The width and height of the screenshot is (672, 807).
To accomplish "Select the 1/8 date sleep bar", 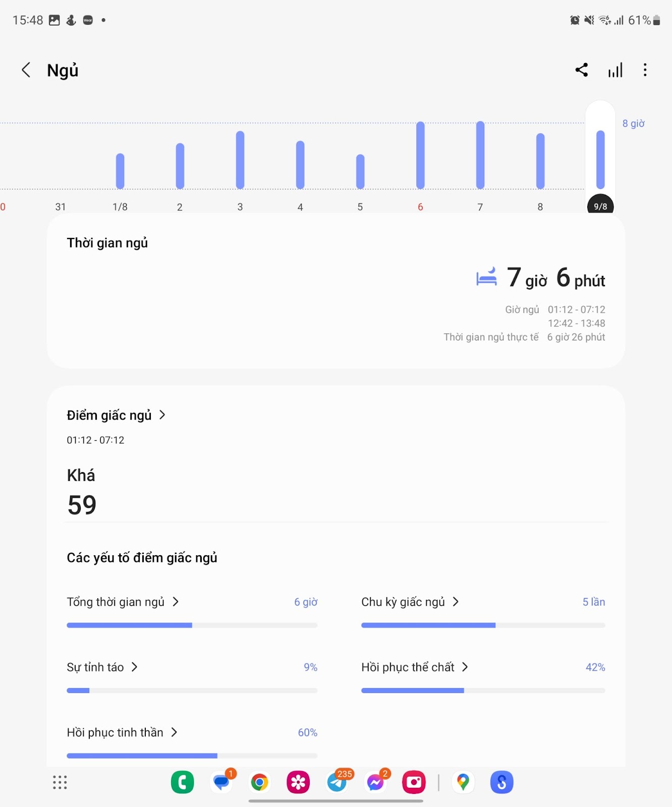I will click(120, 171).
